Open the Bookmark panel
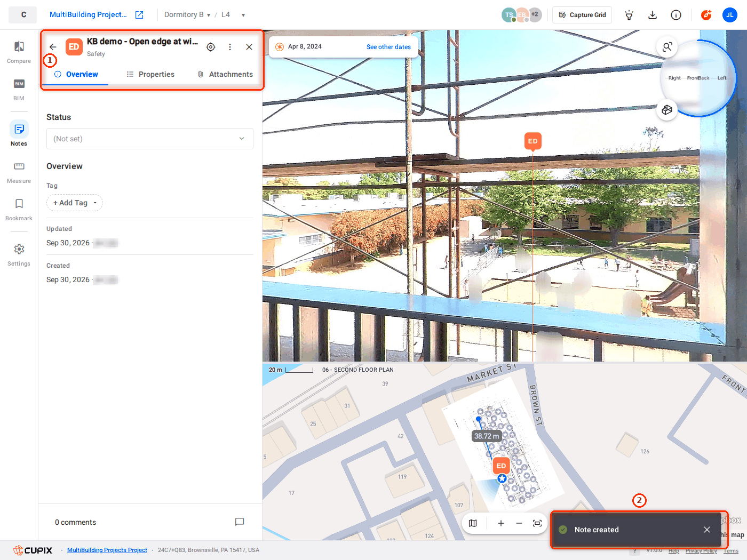Image resolution: width=747 pixels, height=560 pixels. pos(19,210)
